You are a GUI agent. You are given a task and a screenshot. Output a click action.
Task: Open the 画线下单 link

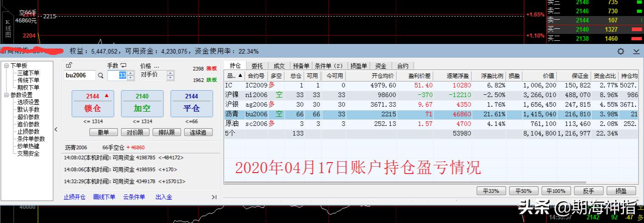[x=104, y=197]
